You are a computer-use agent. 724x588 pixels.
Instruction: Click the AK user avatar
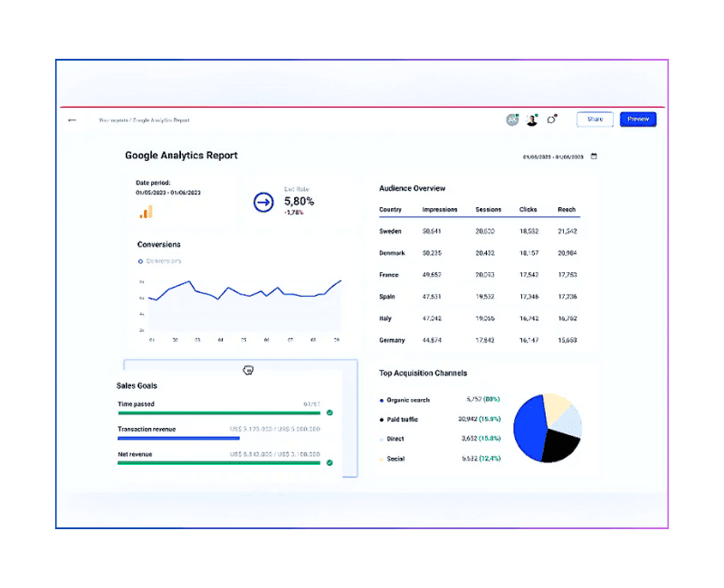pos(512,119)
